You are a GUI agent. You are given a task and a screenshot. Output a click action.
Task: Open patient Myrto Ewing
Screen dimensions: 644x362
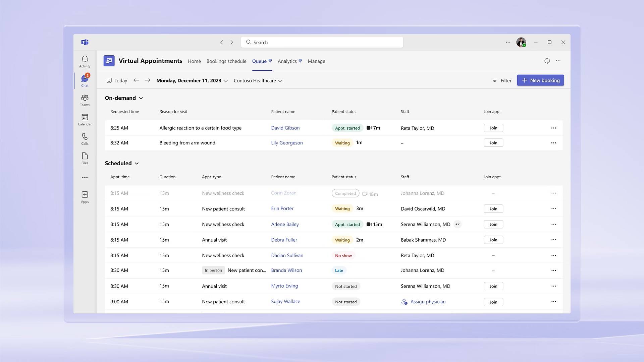point(284,286)
